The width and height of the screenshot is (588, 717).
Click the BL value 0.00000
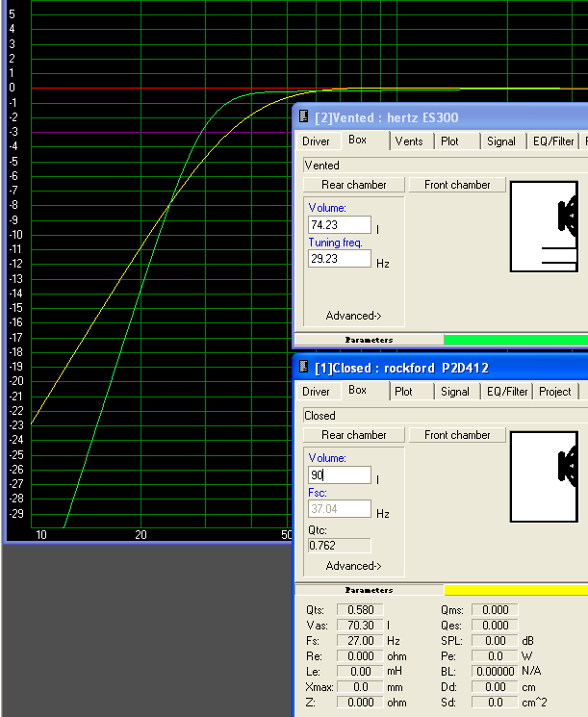click(x=495, y=671)
